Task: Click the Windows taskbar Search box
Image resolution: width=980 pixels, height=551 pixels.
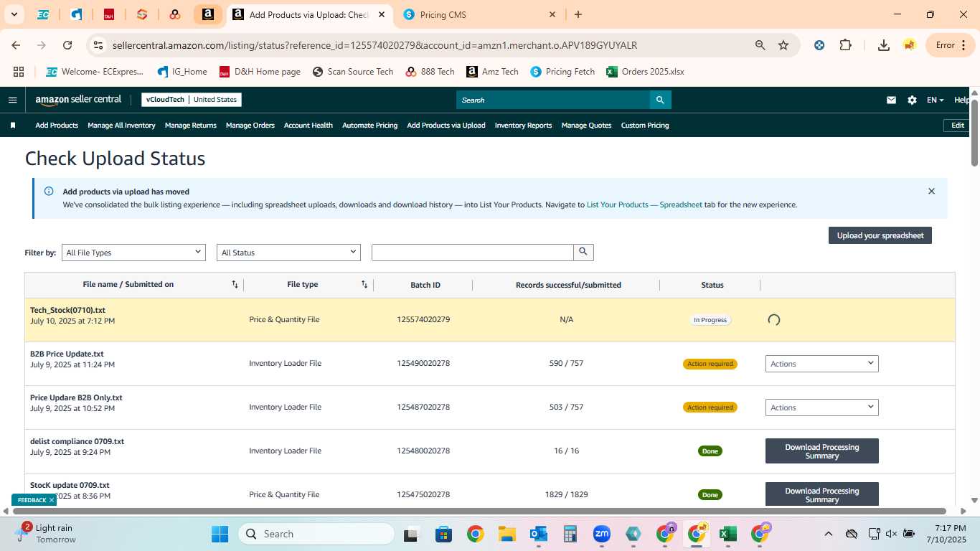Action: coord(316,534)
